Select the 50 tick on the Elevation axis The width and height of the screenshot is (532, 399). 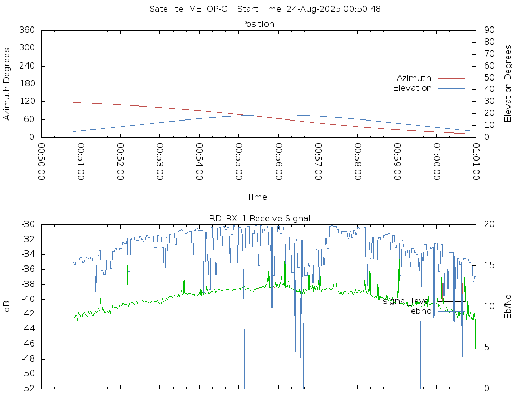489,77
